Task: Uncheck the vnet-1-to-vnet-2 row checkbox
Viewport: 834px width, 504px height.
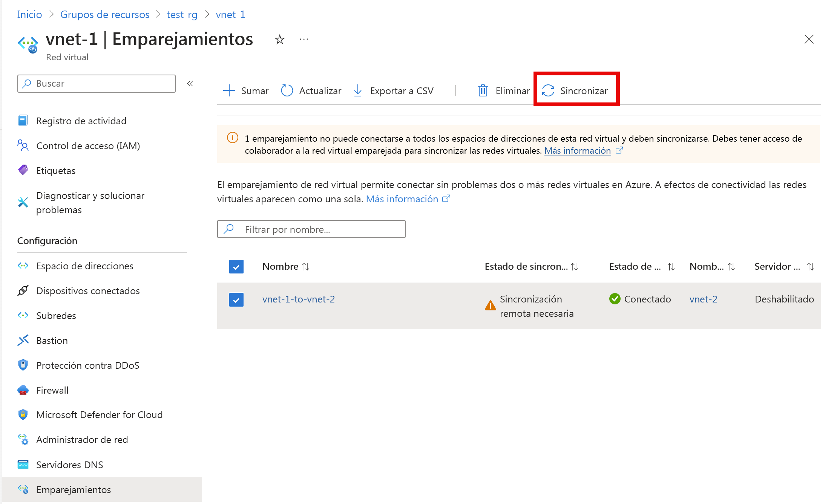Action: coord(236,300)
